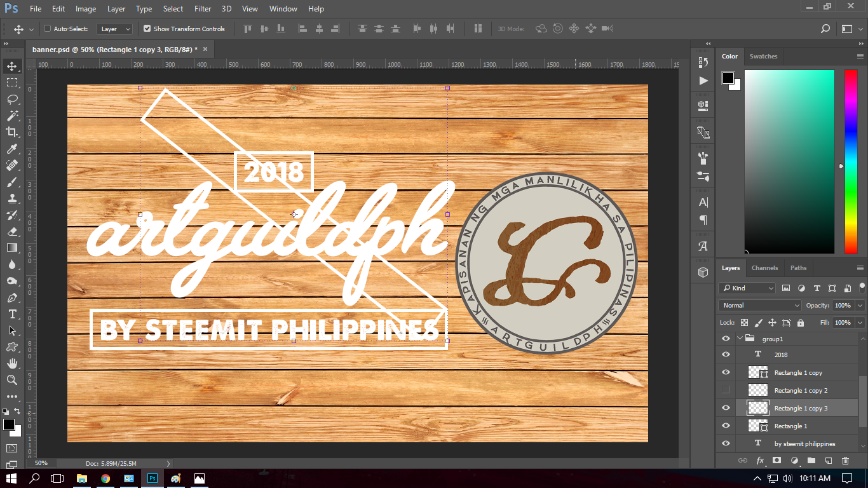868x488 pixels.
Task: Enable the Auto-Select checkbox
Action: tap(47, 29)
